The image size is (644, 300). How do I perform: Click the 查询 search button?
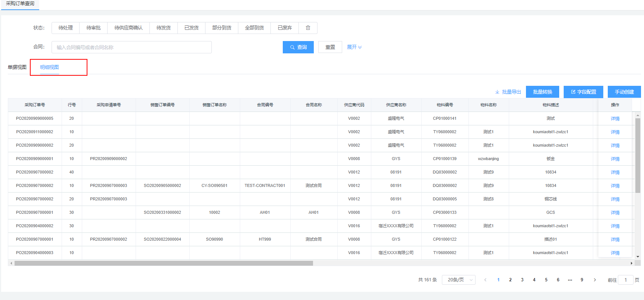pyautogui.click(x=298, y=47)
